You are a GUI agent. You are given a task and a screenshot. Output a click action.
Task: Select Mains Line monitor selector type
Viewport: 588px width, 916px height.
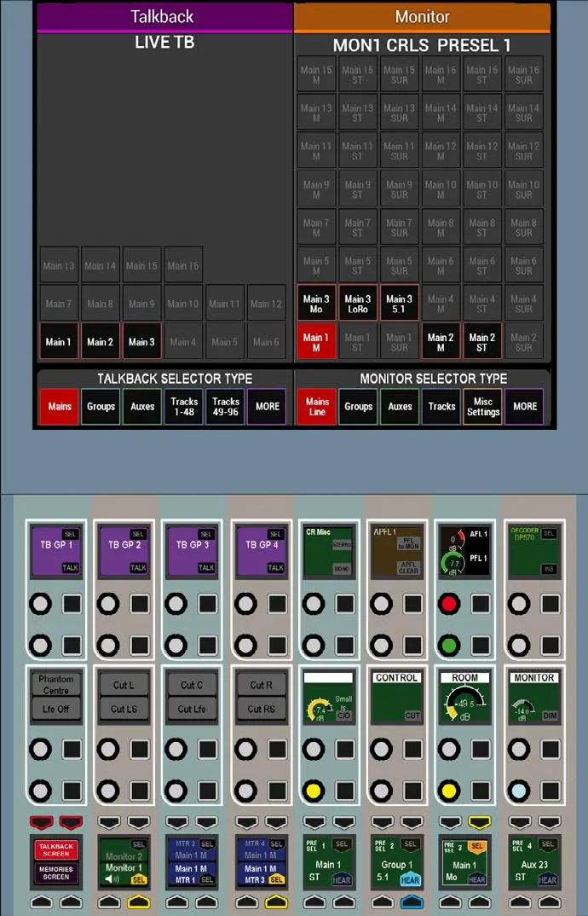(x=316, y=407)
